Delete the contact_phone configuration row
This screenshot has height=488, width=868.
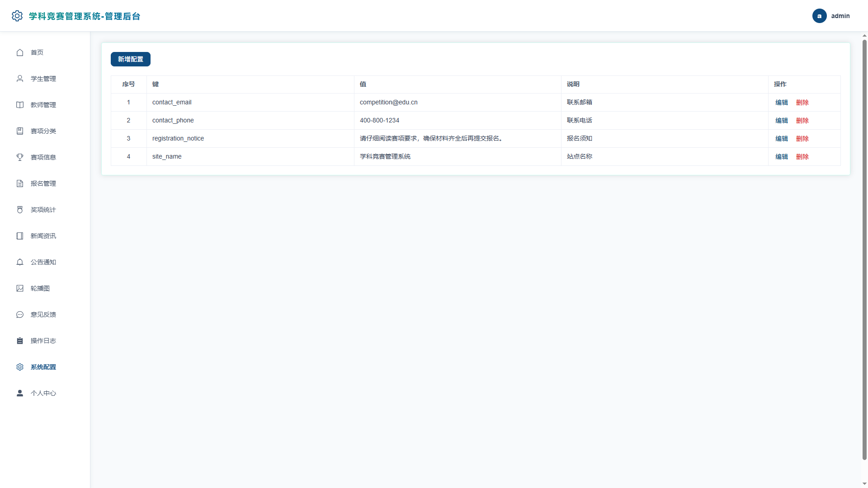click(802, 121)
